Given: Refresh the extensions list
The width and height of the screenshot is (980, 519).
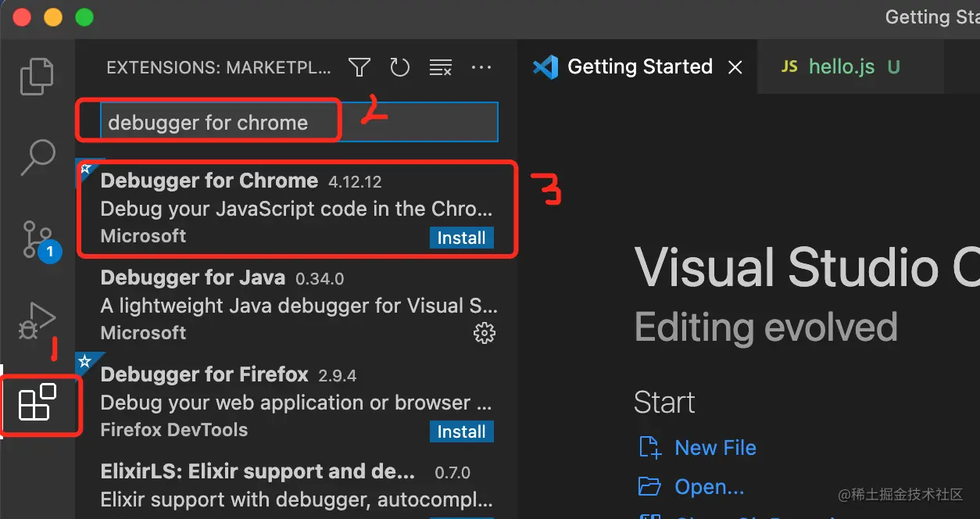Looking at the screenshot, I should tap(400, 68).
